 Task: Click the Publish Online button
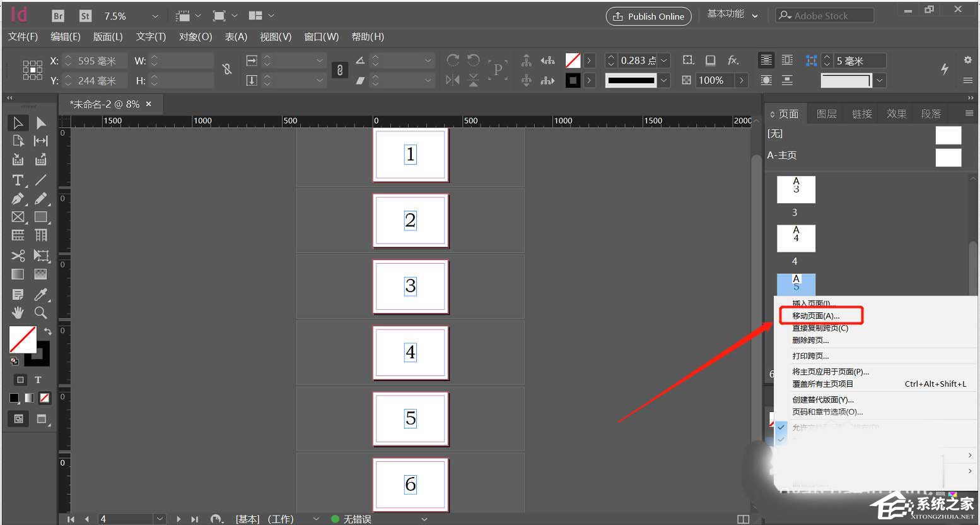[648, 16]
